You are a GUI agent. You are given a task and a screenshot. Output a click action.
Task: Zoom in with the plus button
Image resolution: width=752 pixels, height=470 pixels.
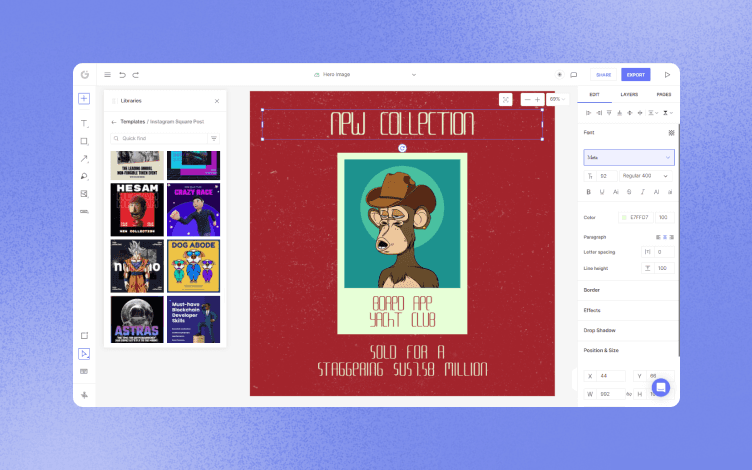click(x=538, y=100)
